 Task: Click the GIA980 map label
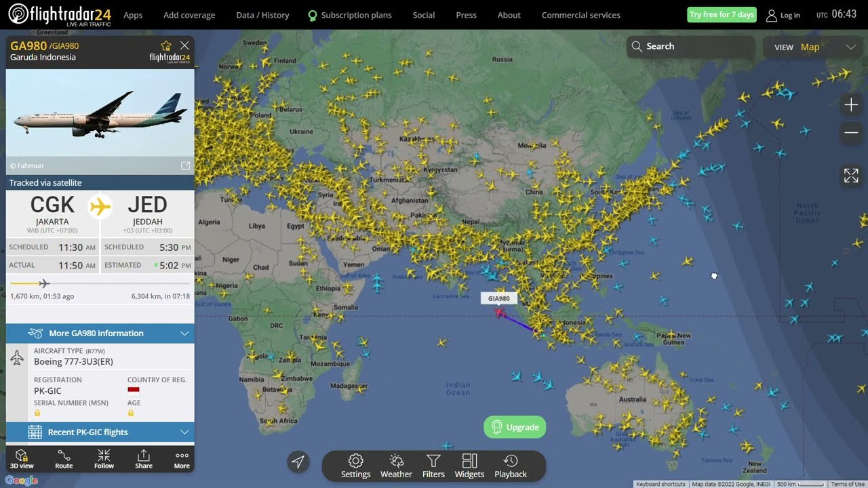(498, 298)
